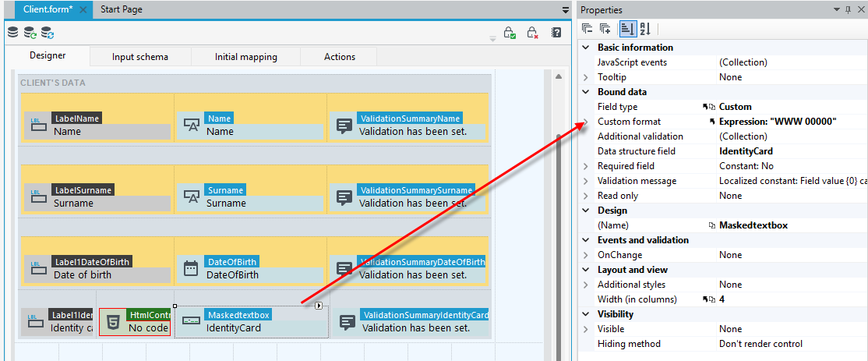Image resolution: width=868 pixels, height=361 pixels.
Task: Click the Name textbox control icon
Action: (x=191, y=125)
